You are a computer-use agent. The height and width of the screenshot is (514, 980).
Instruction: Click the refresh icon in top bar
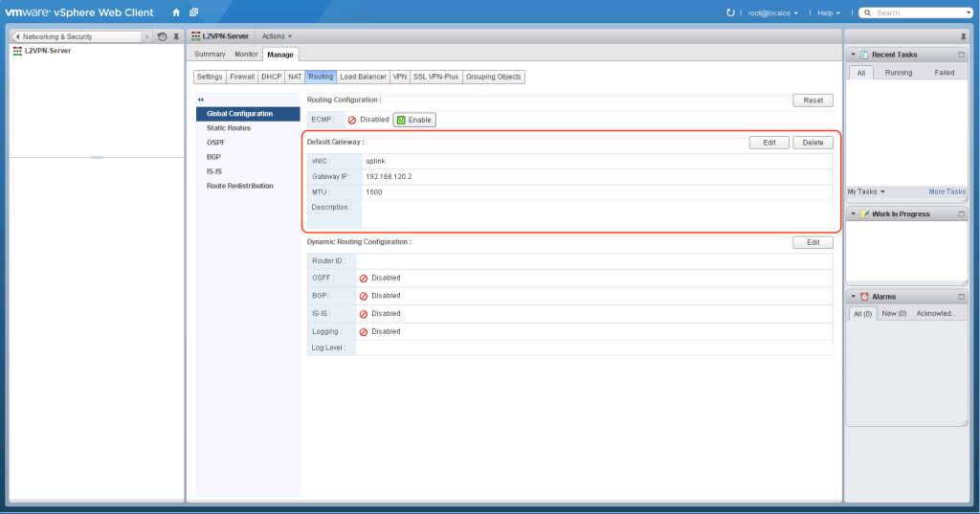(x=730, y=12)
